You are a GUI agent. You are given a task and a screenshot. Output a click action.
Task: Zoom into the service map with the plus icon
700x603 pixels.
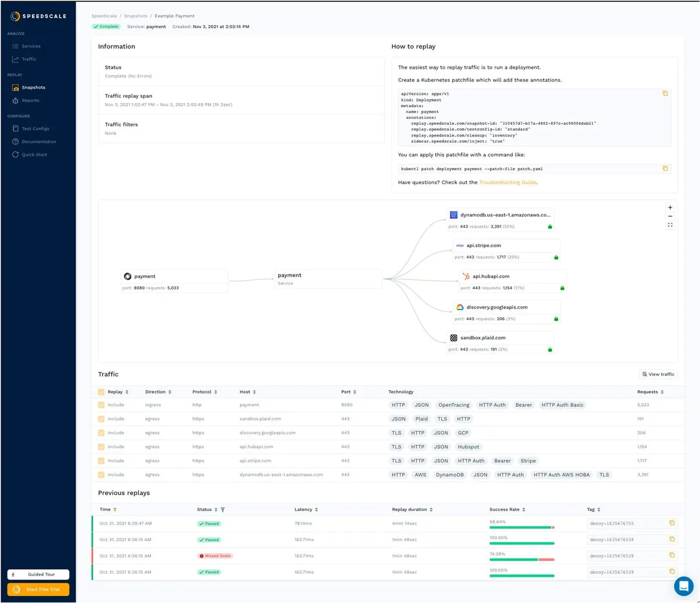click(x=670, y=207)
